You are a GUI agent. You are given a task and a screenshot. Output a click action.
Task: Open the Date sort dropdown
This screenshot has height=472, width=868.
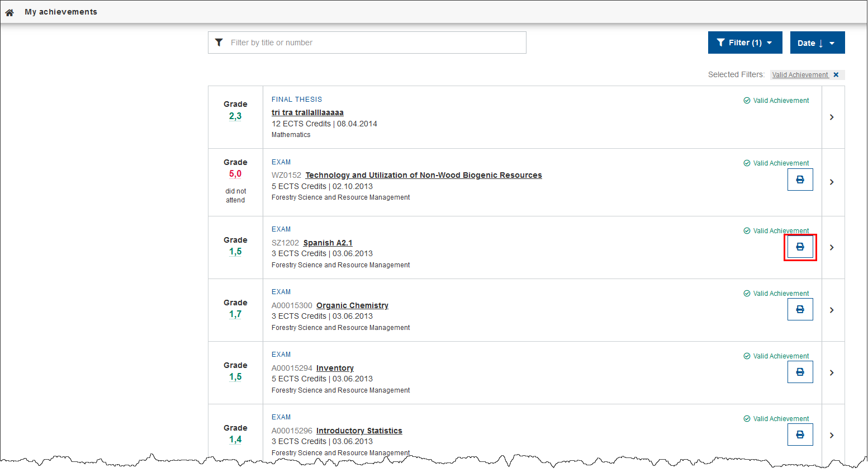point(817,43)
